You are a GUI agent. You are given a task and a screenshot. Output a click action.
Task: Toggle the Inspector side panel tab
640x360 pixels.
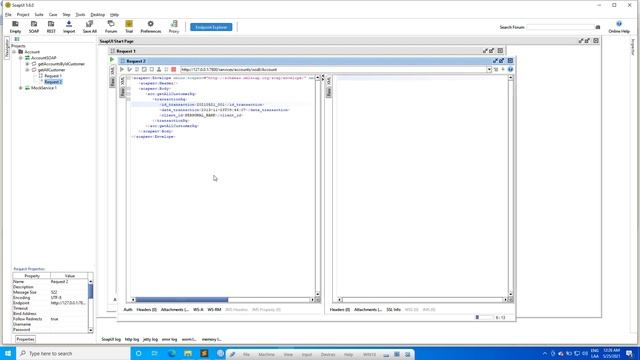point(633,47)
